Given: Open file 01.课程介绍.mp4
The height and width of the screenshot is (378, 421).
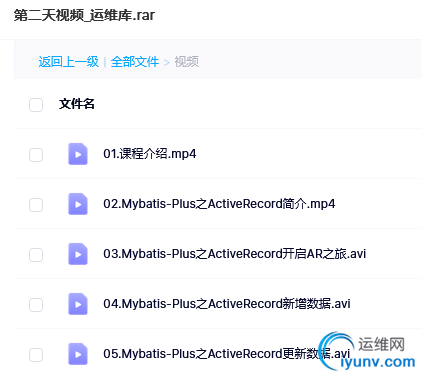Looking at the screenshot, I should click(x=150, y=154).
